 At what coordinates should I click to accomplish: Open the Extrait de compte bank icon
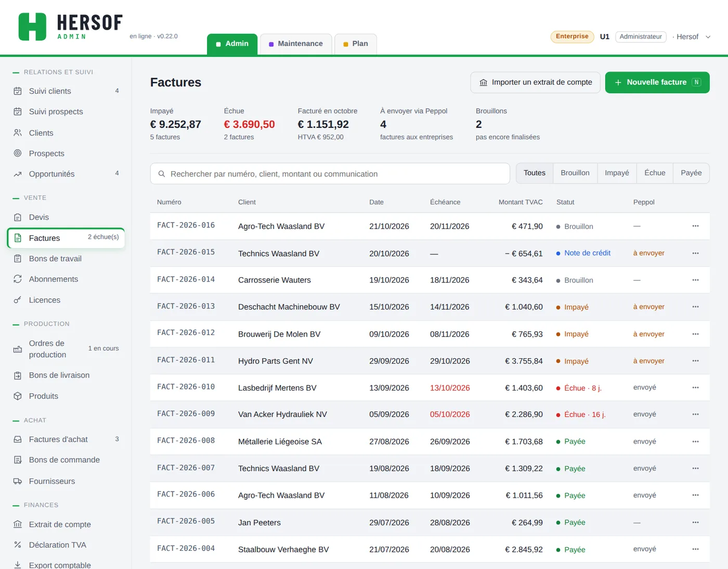coord(18,525)
